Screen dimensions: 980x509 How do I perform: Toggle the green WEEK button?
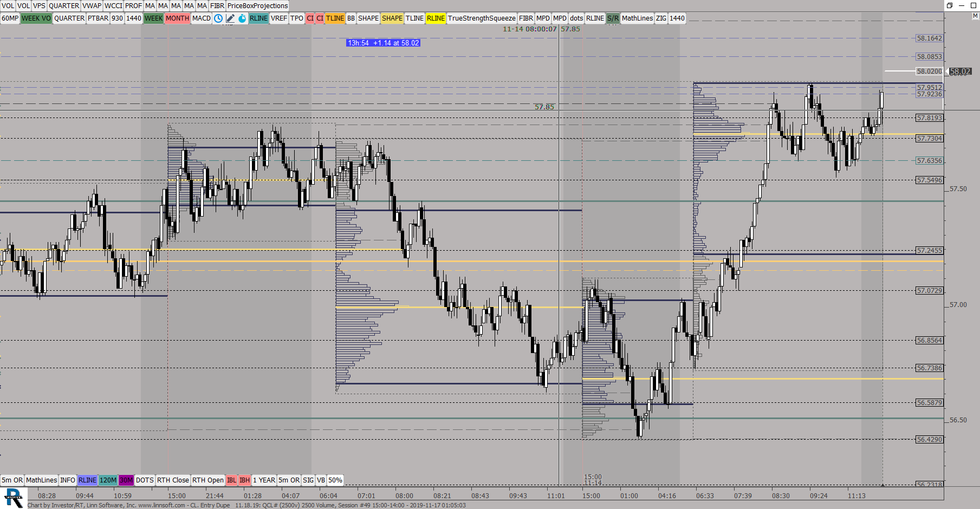coord(153,18)
